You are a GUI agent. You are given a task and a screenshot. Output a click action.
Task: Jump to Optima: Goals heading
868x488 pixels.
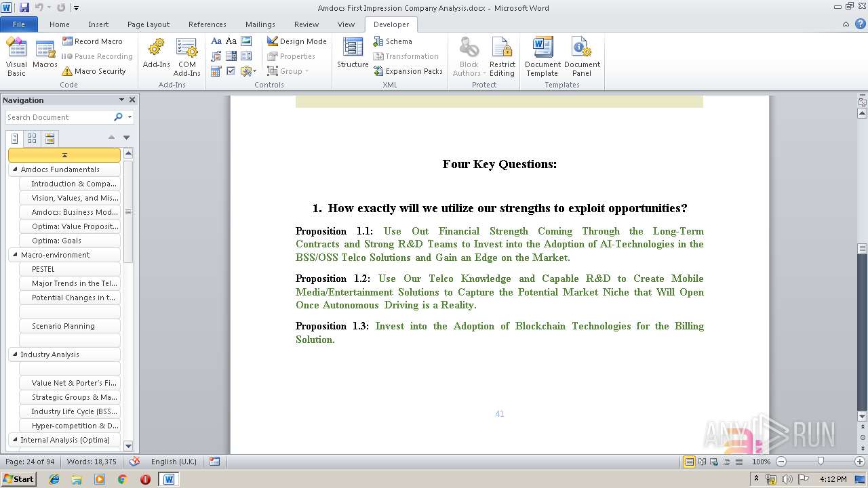click(70, 241)
